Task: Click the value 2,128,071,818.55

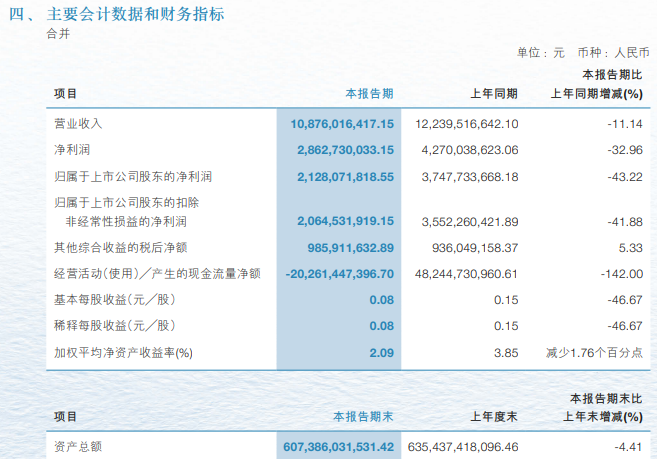Action: [345, 177]
